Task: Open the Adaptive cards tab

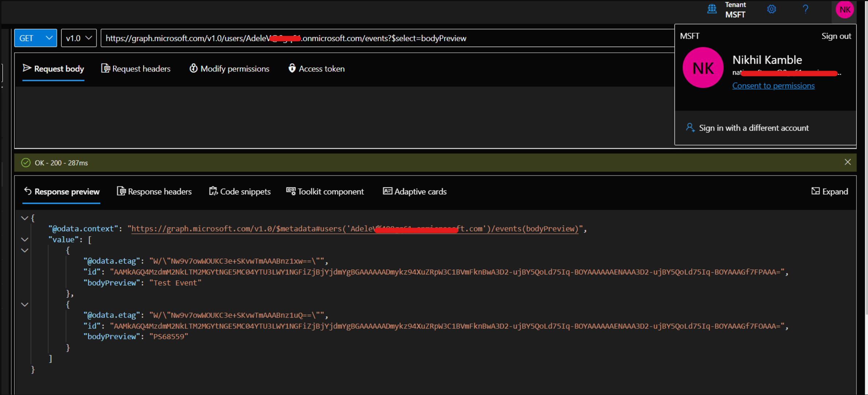Action: tap(415, 191)
